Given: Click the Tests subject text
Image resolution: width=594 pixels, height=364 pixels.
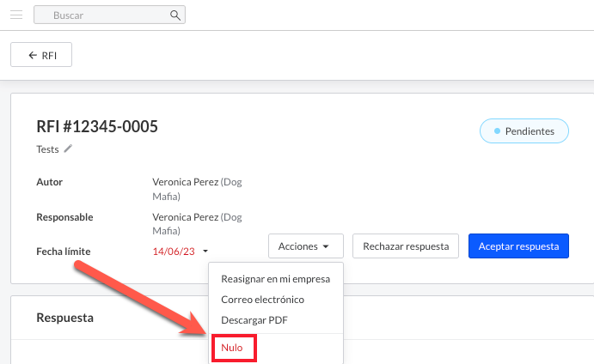Looking at the screenshot, I should 47,149.
